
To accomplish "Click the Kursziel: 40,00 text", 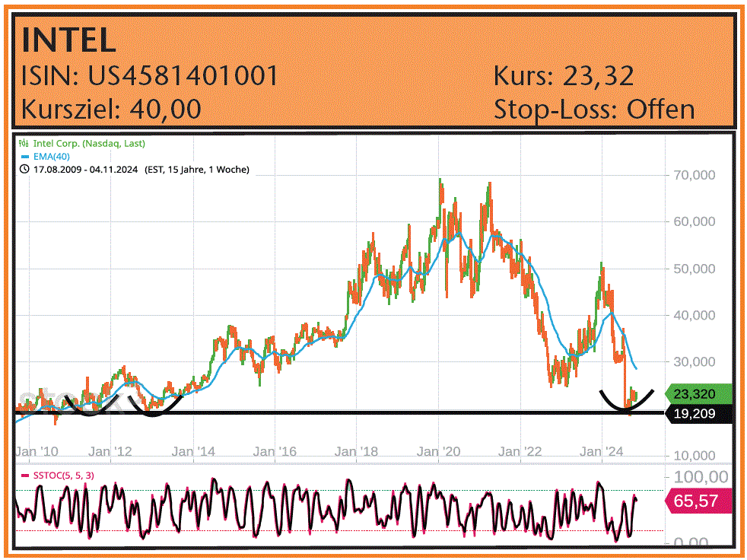I will [x=111, y=109].
